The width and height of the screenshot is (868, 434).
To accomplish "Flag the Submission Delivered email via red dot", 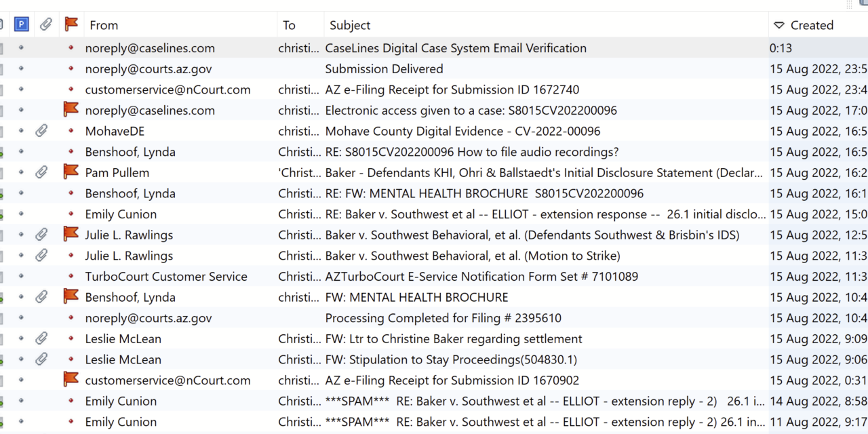I will click(71, 69).
